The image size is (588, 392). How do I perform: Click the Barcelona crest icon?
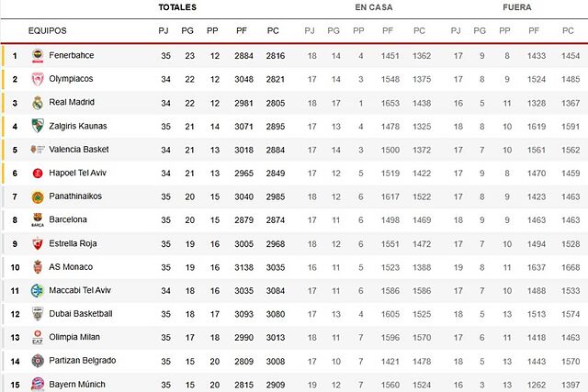pyautogui.click(x=38, y=219)
